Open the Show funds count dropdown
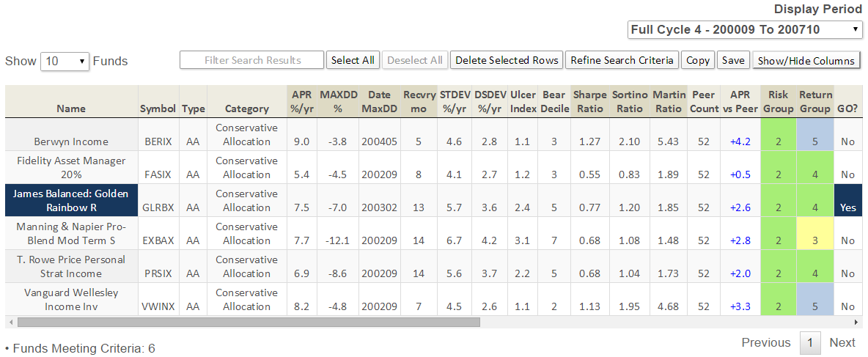Screen dimensions: 868x357 pyautogui.click(x=65, y=61)
